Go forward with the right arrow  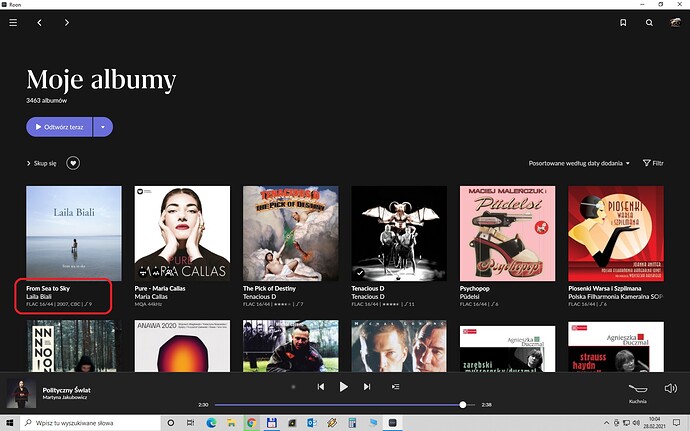tap(66, 22)
